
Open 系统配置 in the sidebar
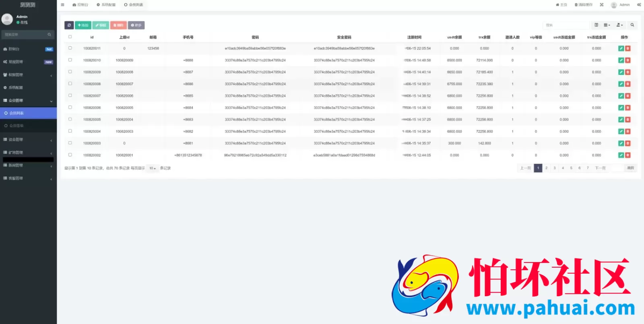coord(28,88)
